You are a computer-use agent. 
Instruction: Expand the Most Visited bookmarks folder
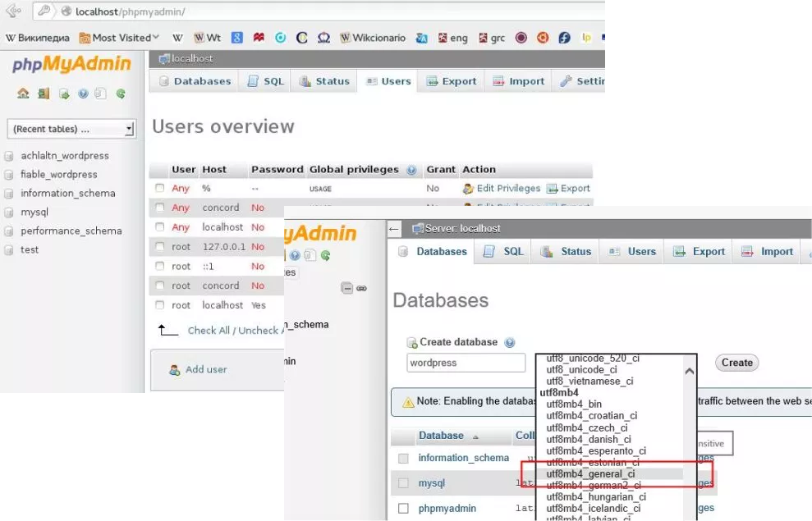point(119,38)
